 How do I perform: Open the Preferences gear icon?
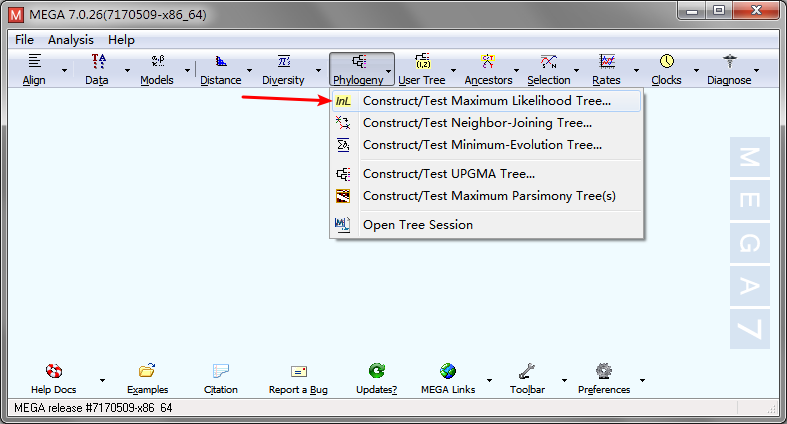click(604, 371)
